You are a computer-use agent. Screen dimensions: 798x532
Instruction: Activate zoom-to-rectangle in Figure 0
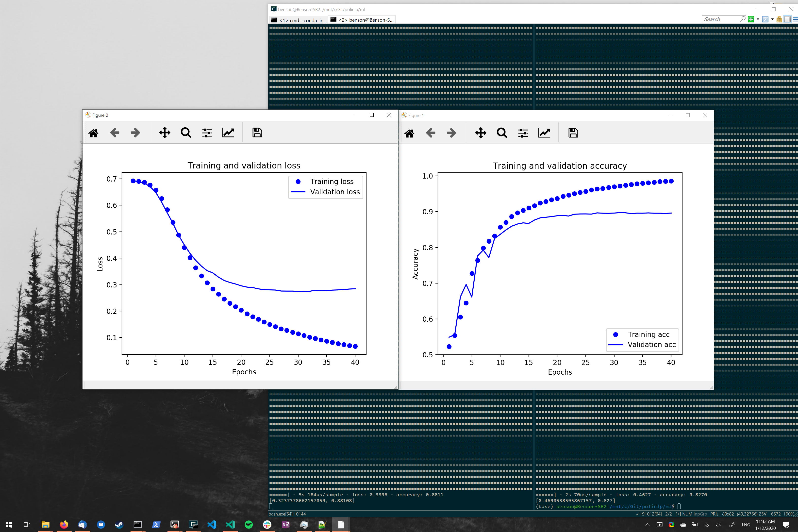[186, 133]
